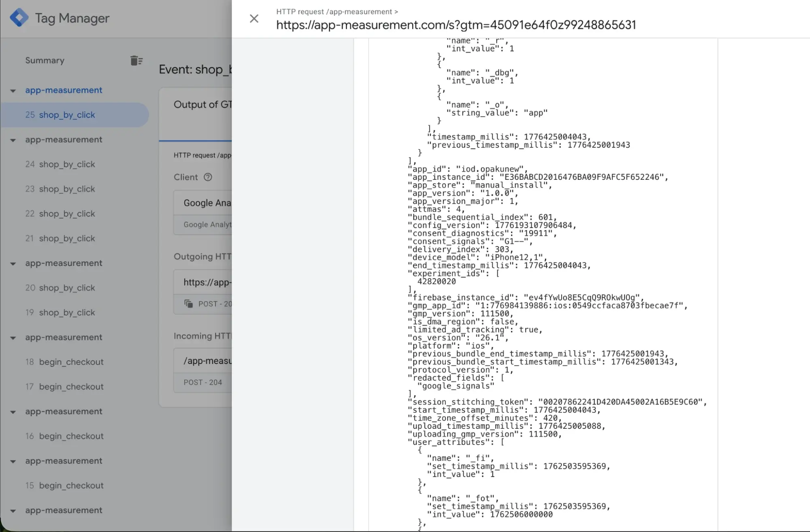
Task: Click the HTTP request /app-measurement breadcrumb in panel header
Action: (337, 12)
